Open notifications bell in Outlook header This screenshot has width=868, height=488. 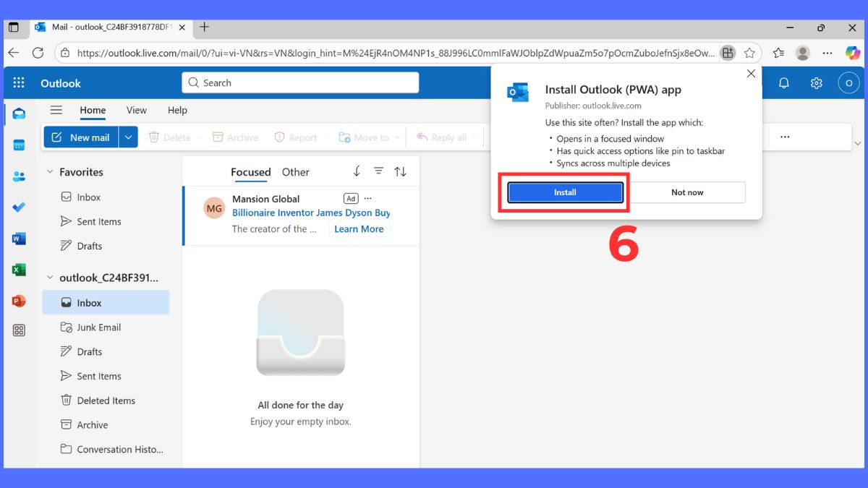(783, 83)
